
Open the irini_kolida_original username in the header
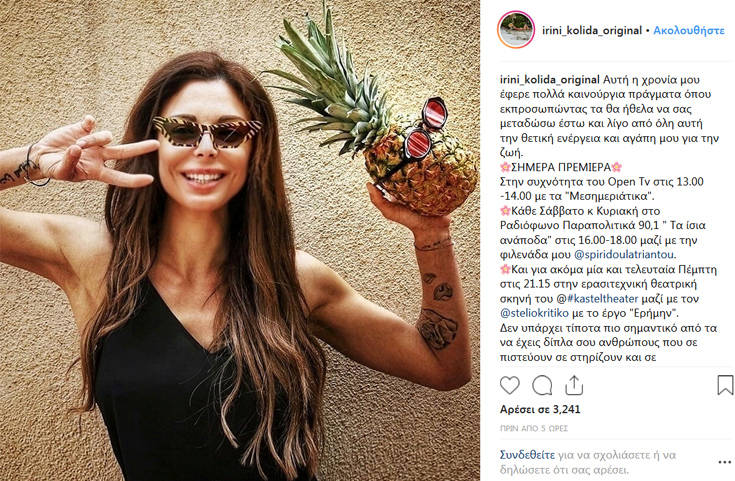592,30
